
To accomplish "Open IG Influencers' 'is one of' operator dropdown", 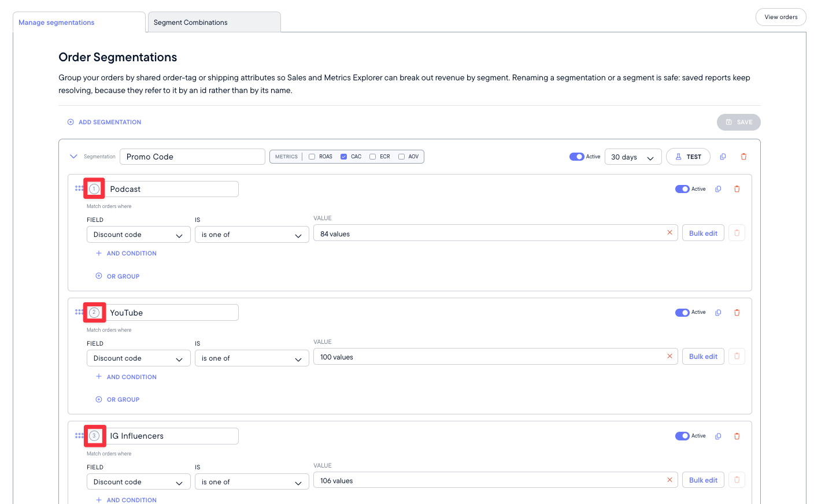I will tap(252, 482).
